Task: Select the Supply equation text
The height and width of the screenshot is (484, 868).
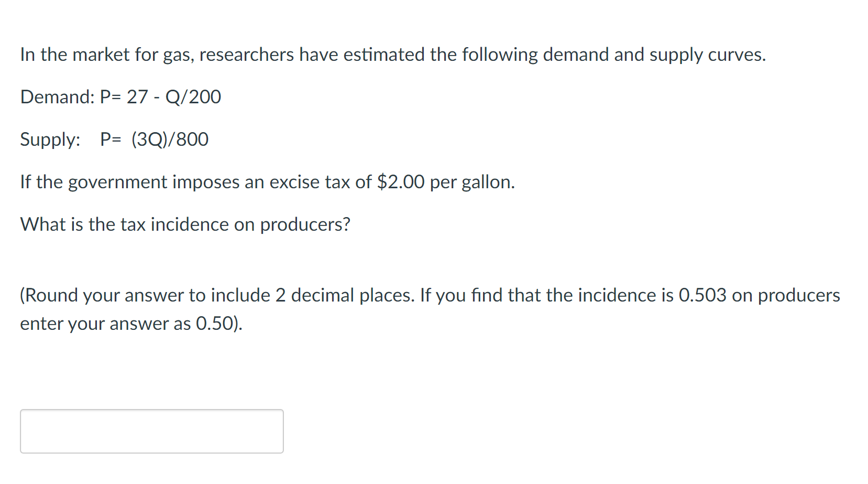Action: click(x=114, y=139)
